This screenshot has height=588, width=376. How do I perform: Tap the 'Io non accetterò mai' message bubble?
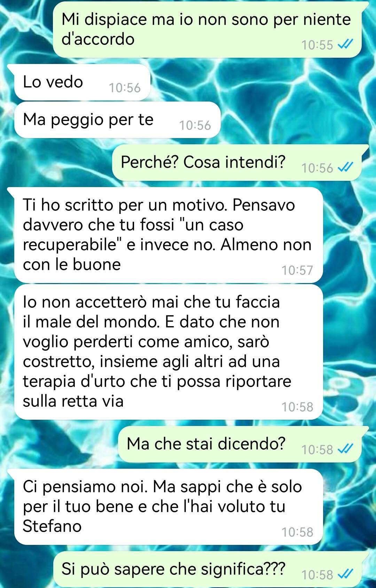169,352
